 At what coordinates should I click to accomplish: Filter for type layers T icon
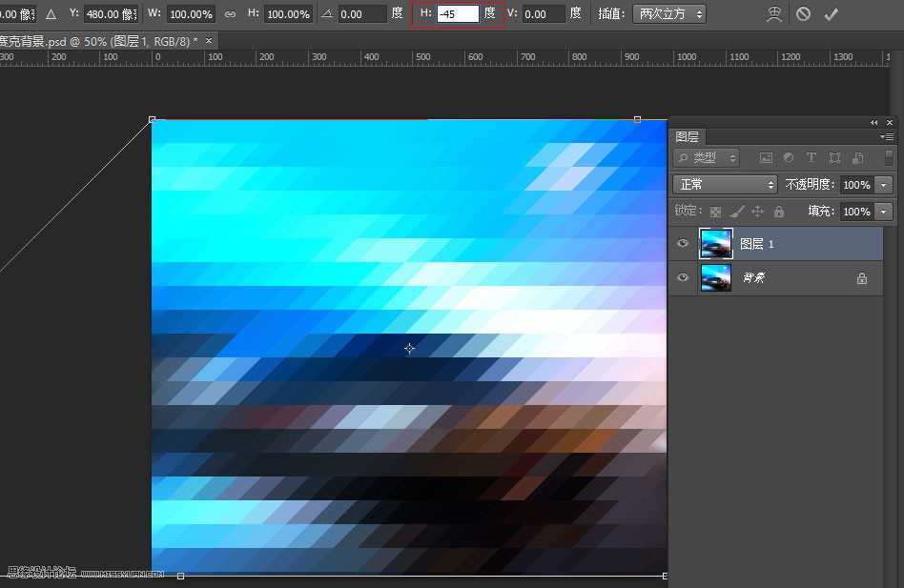812,158
